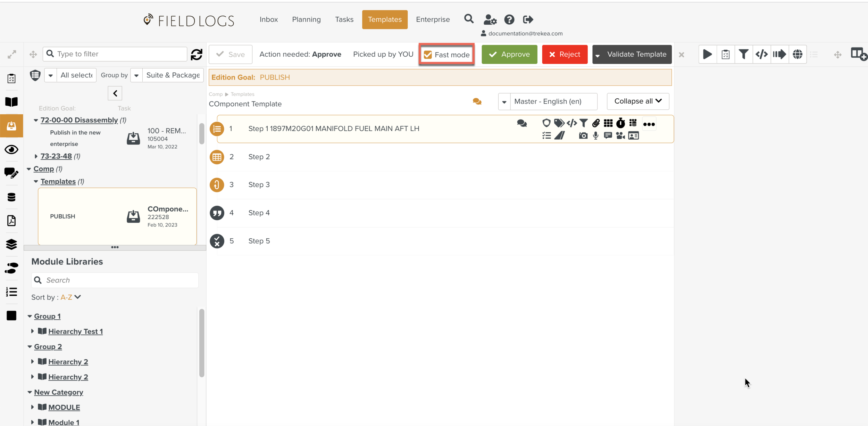Collapse the 72-00-00 Disassembly tree node
Image resolution: width=868 pixels, height=426 pixels.
36,120
